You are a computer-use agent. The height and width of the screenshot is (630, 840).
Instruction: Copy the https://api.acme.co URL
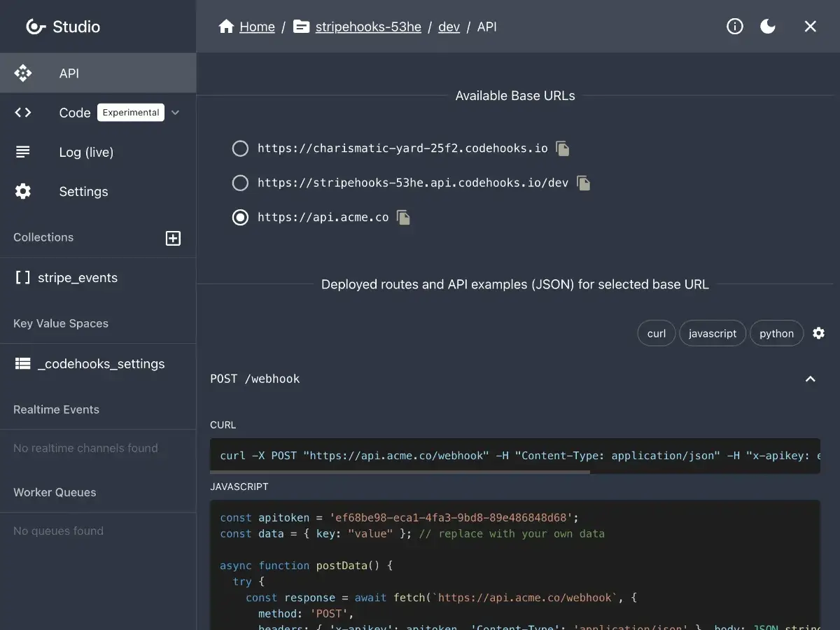pos(403,217)
